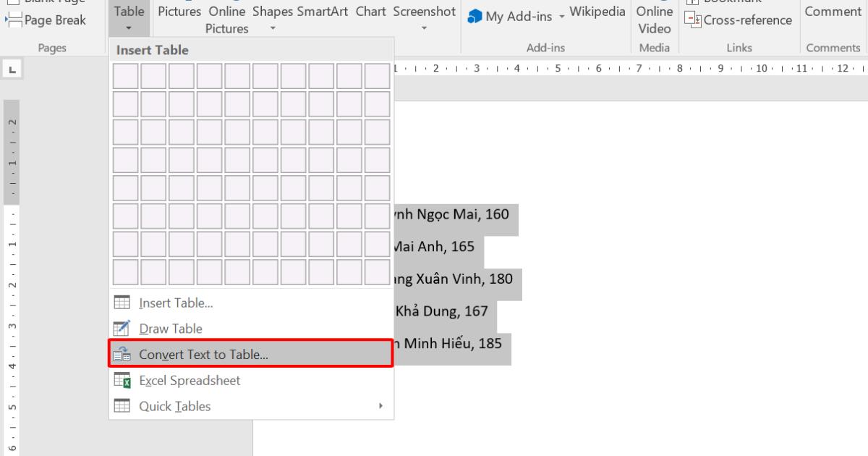Click the Convert Text to Table icon

coord(122,355)
